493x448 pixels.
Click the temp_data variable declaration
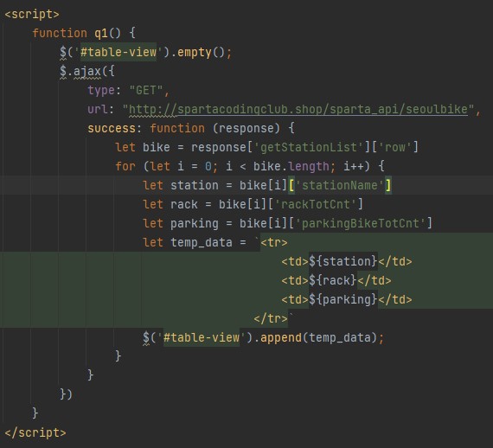[x=202, y=243]
